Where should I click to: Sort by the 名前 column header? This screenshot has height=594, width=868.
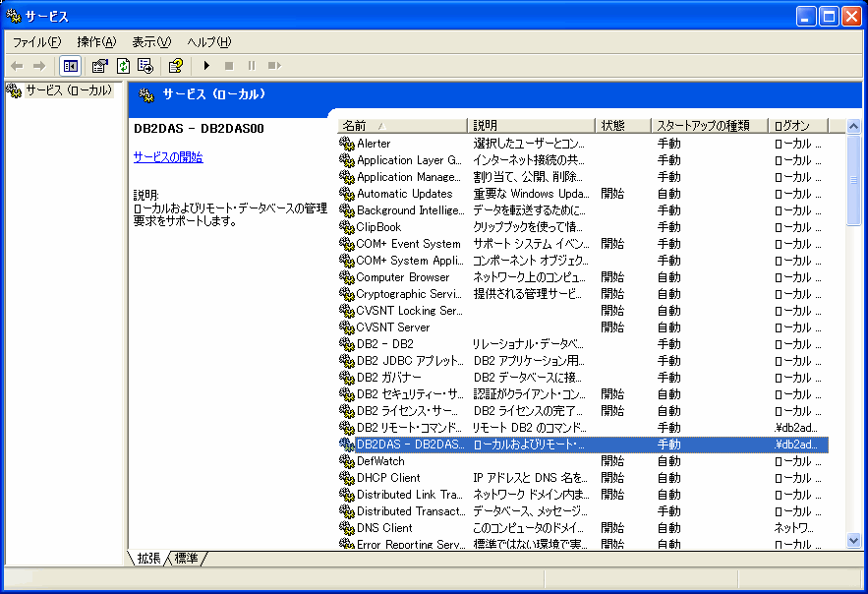click(x=402, y=126)
